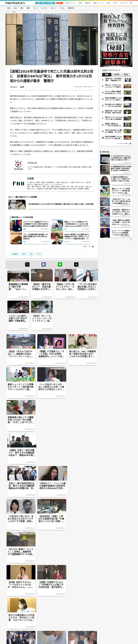The height and width of the screenshot is (644, 138).
Task: Open card 【訃報】和田アキ子さん
Action: 21,580
